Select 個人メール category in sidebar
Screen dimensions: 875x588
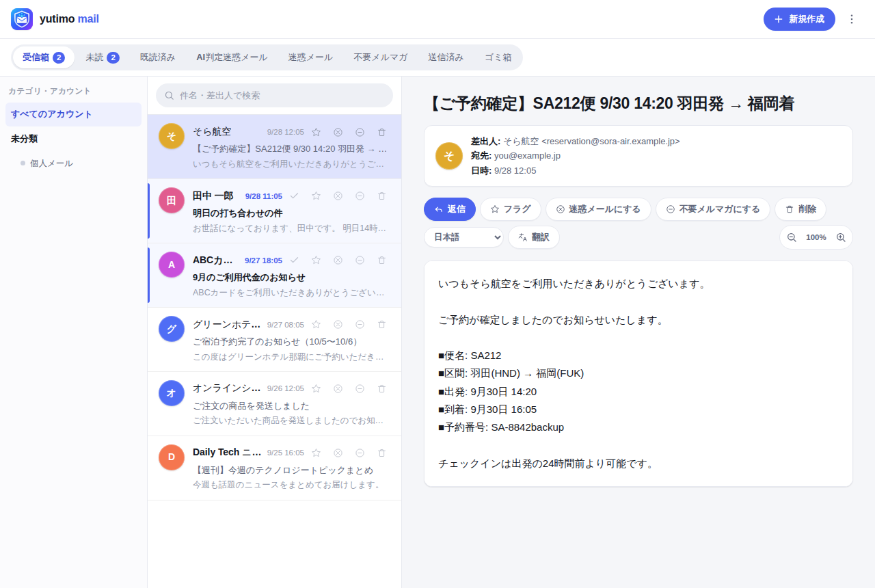(73, 163)
